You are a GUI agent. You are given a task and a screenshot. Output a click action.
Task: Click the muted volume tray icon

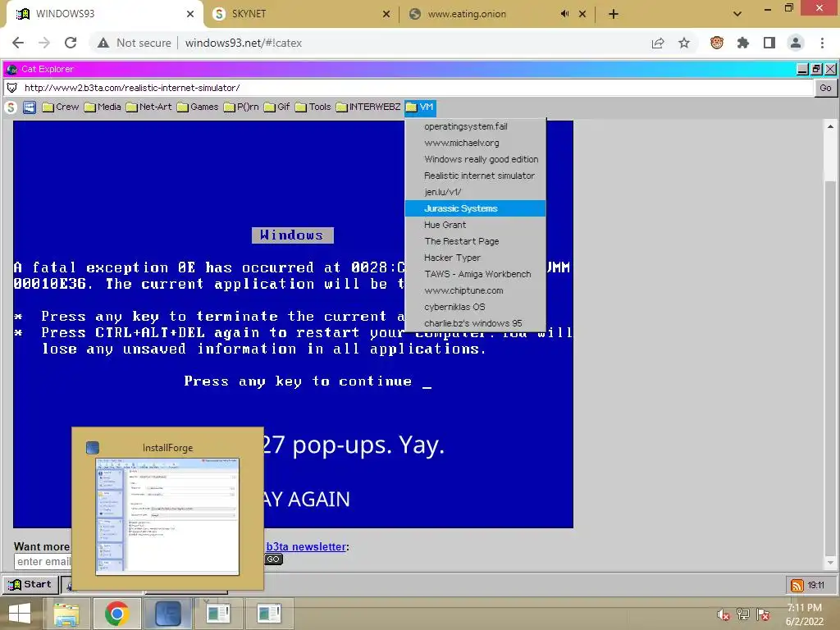pyautogui.click(x=724, y=614)
